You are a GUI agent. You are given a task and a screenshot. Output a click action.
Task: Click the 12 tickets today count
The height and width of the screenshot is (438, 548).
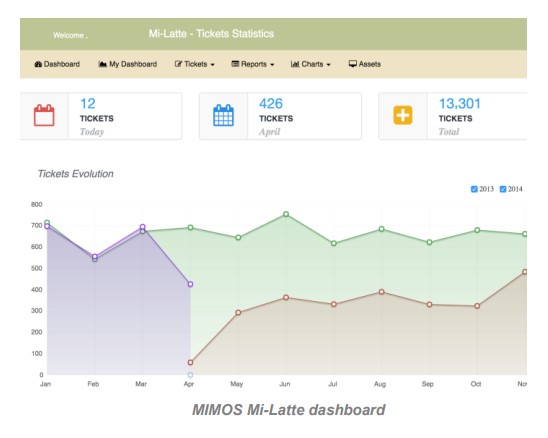coord(88,103)
